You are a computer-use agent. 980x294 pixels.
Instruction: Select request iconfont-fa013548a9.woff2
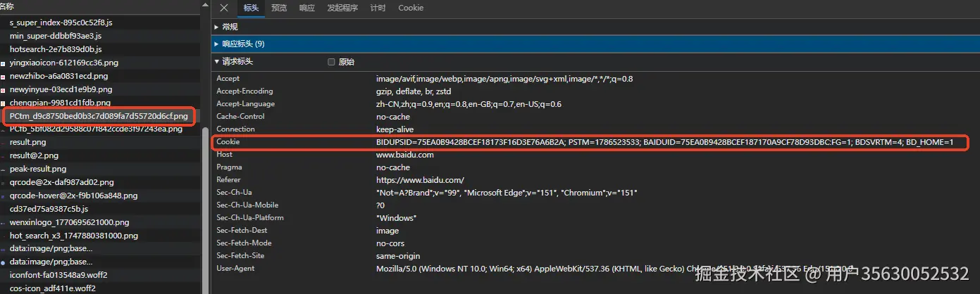[x=58, y=275]
